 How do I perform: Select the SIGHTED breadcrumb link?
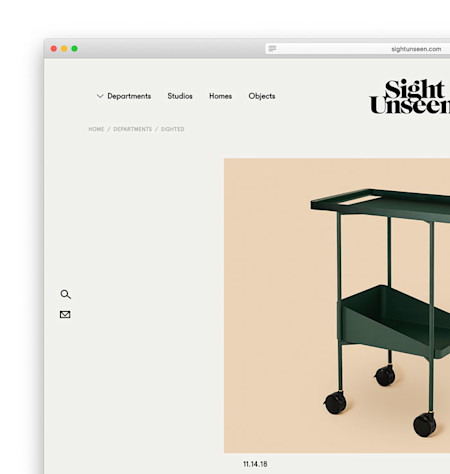[173, 129]
